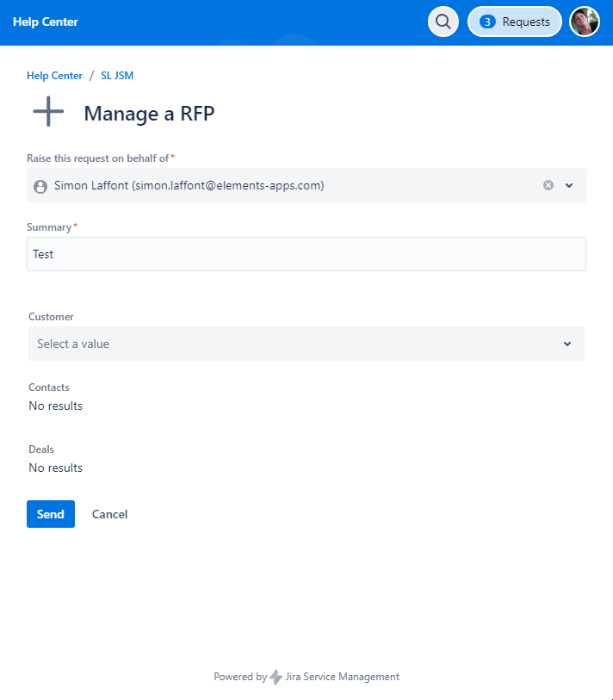Click the large plus request type icon

48,112
